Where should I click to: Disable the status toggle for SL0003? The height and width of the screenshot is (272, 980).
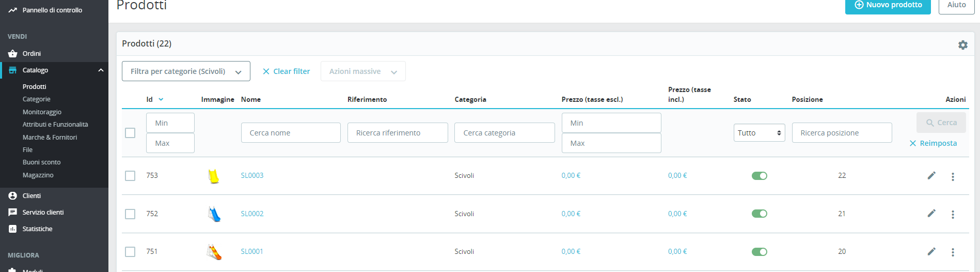click(x=760, y=176)
